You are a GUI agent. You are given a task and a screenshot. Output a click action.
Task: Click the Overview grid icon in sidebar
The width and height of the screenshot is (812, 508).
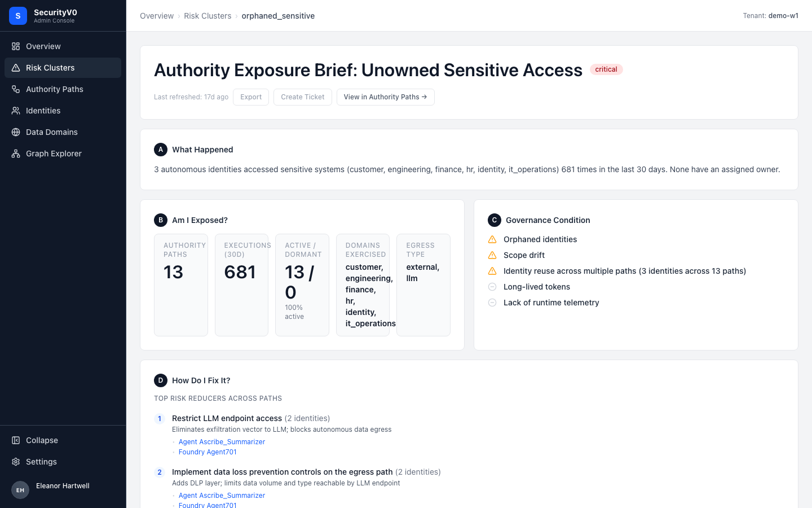coord(16,46)
